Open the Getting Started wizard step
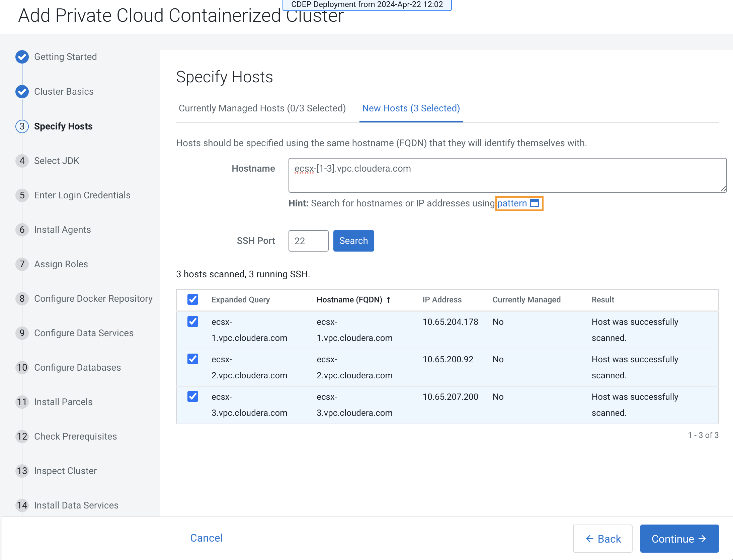Image resolution: width=733 pixels, height=560 pixels. 66,57
